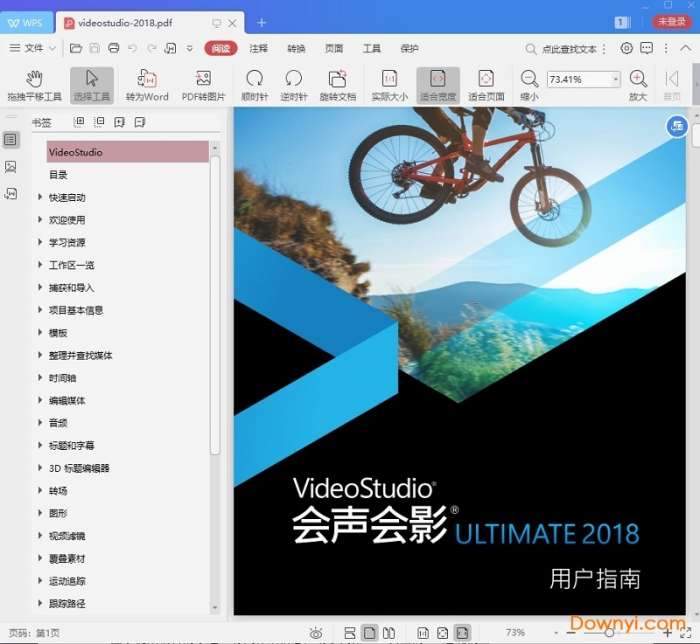Expand all bookmarks icon
The height and width of the screenshot is (644, 700).
click(x=79, y=121)
